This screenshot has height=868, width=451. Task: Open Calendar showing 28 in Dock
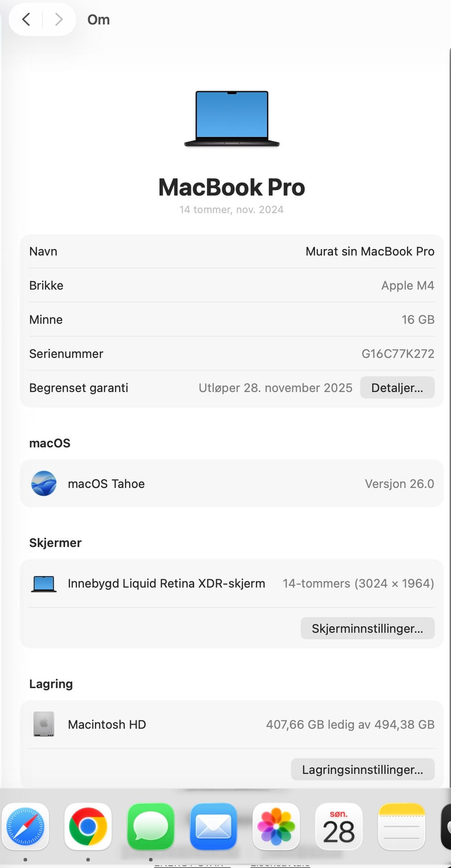[x=339, y=827]
